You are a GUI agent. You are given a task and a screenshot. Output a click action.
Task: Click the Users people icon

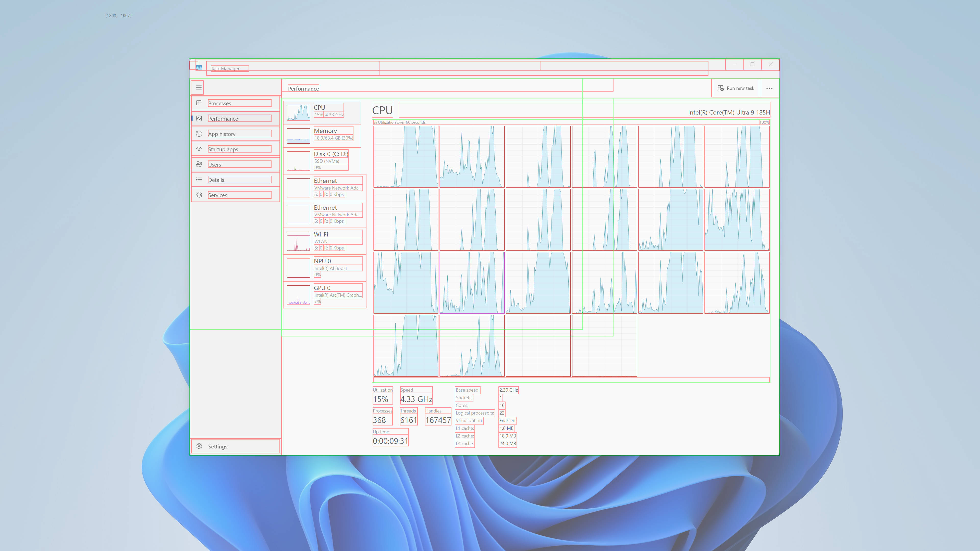coord(199,164)
